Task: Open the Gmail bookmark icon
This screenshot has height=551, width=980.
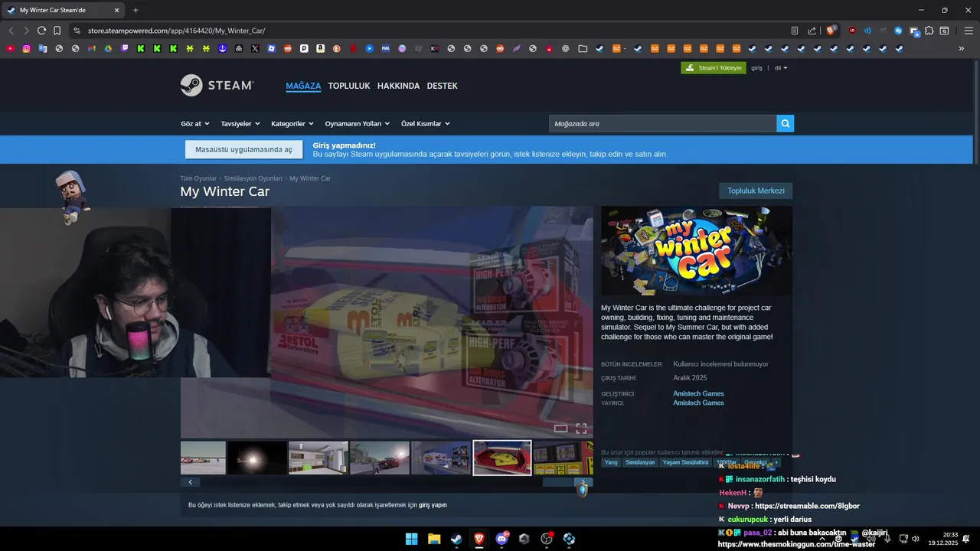Action: 92,48
